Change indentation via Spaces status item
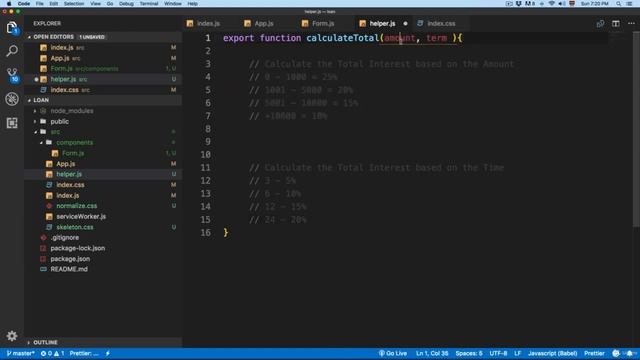 469,353
